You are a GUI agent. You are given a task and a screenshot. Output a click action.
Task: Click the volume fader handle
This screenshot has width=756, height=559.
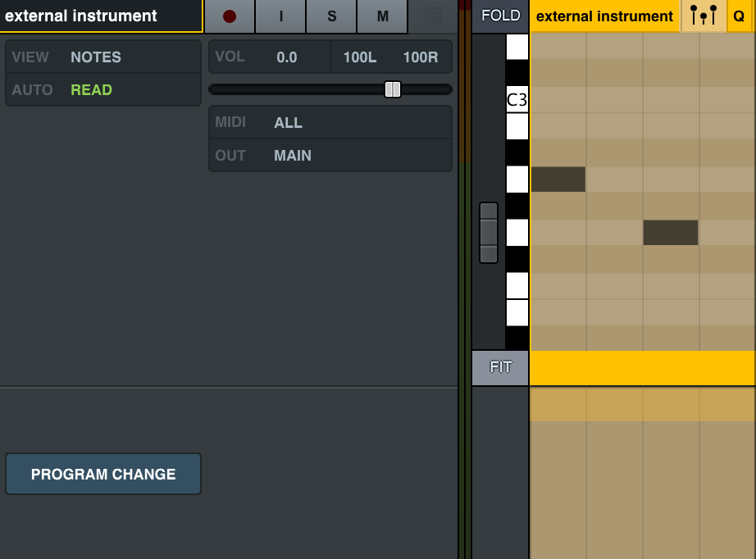393,89
